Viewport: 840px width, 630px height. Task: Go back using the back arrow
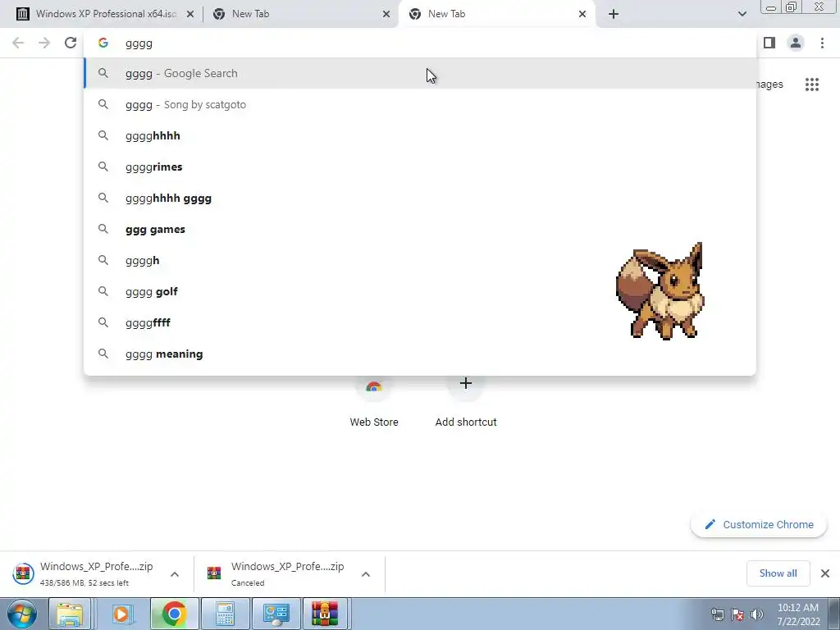click(18, 43)
